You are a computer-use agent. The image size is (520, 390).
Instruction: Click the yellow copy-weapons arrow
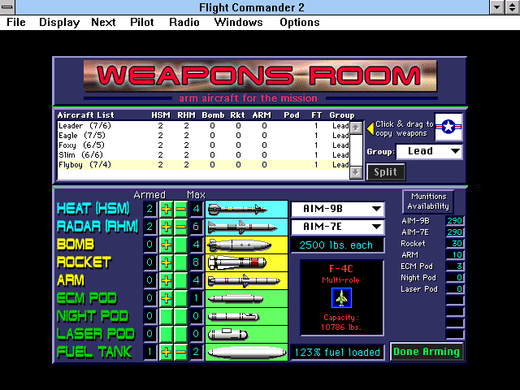point(370,129)
